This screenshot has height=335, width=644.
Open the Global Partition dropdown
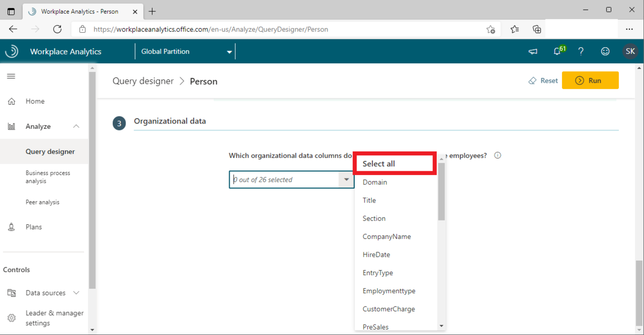(186, 52)
